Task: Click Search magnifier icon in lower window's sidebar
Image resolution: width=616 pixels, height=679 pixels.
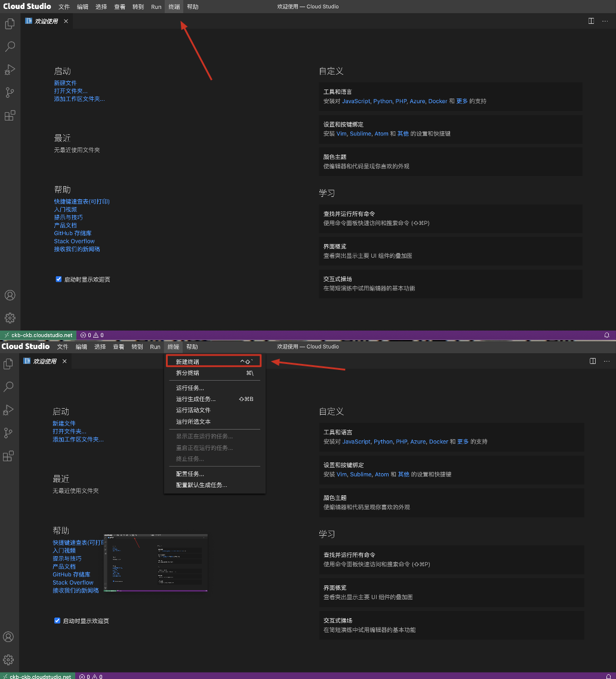Action: [8, 387]
